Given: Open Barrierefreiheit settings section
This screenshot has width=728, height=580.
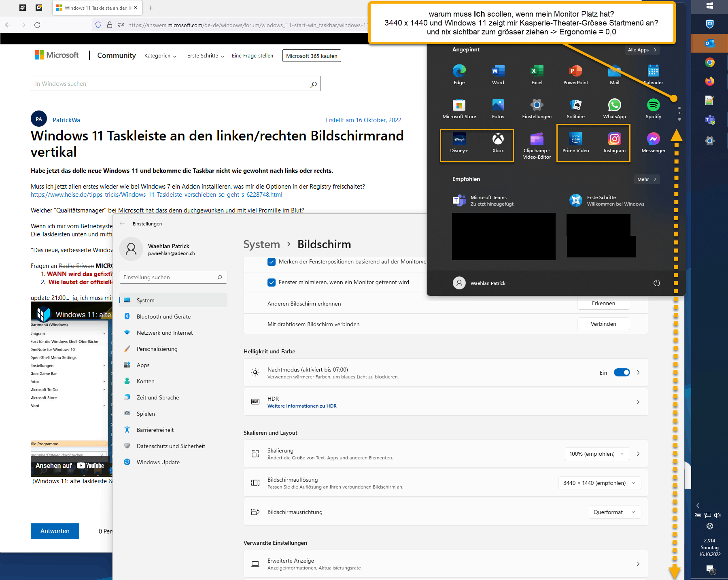Looking at the screenshot, I should pos(173,430).
